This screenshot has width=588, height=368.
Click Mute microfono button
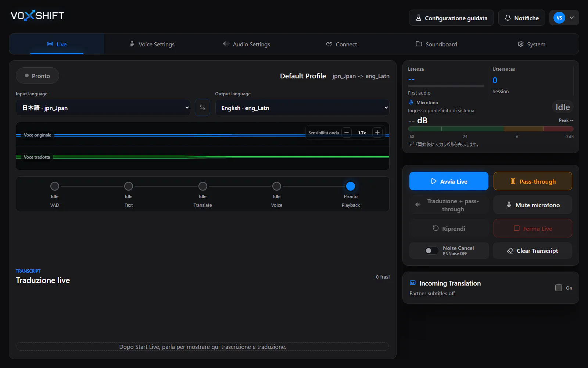533,205
